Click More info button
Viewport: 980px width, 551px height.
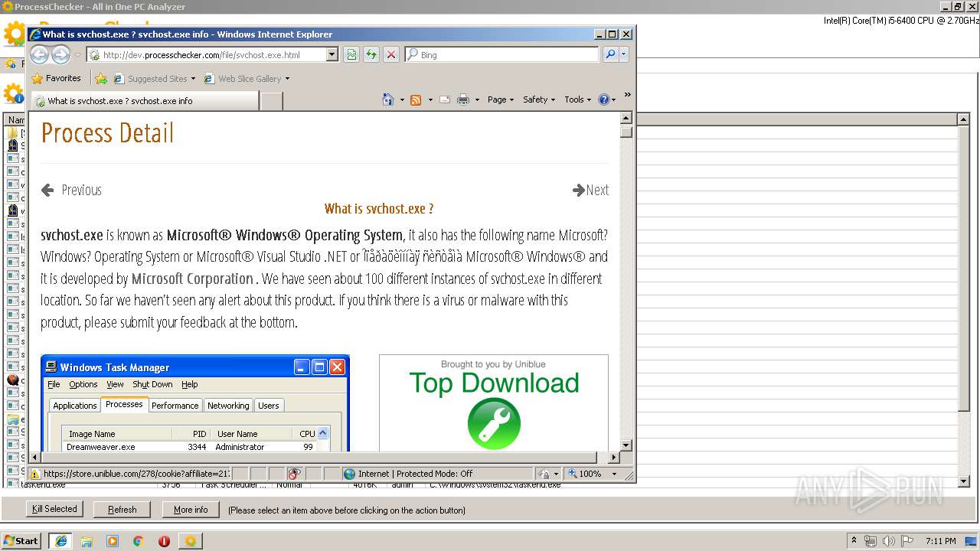click(191, 509)
